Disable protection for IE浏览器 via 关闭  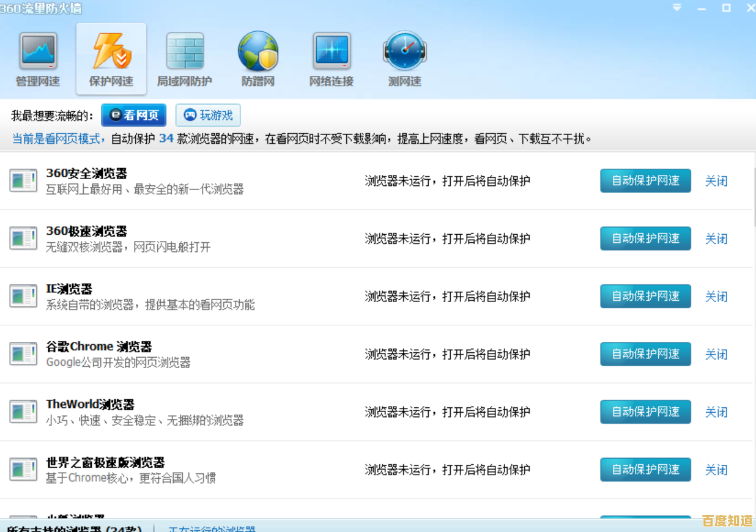click(716, 296)
